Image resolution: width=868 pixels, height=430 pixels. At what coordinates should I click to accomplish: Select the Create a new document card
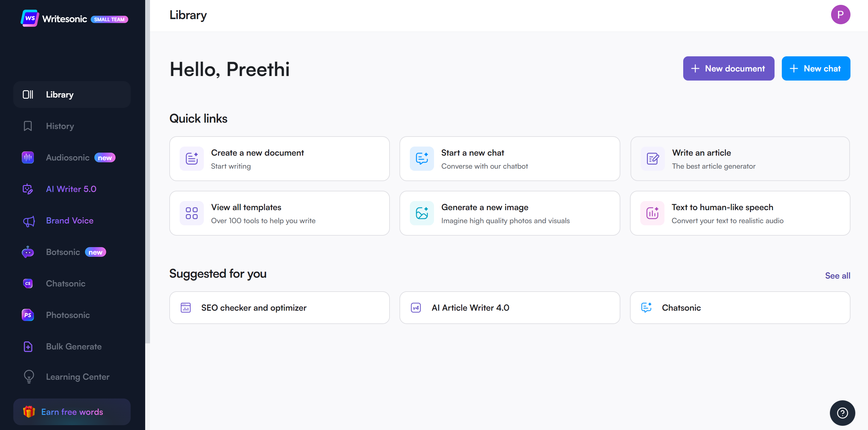(279, 159)
